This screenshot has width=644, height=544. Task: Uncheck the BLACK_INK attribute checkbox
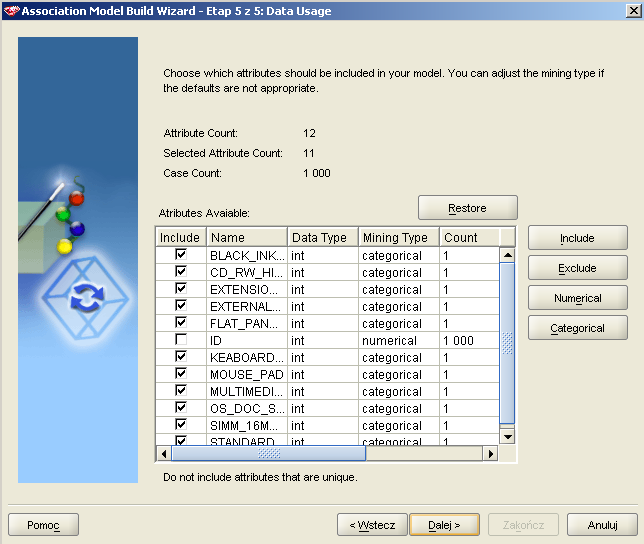181,255
